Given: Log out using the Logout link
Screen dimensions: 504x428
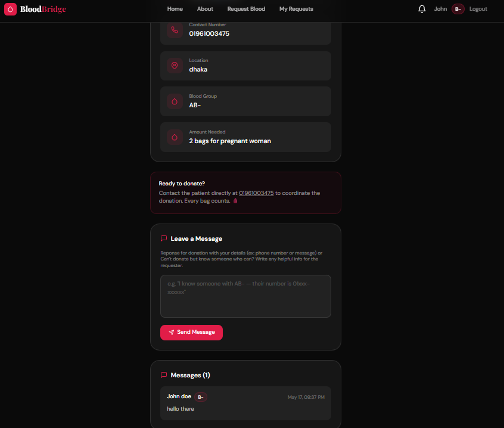Looking at the screenshot, I should point(478,9).
